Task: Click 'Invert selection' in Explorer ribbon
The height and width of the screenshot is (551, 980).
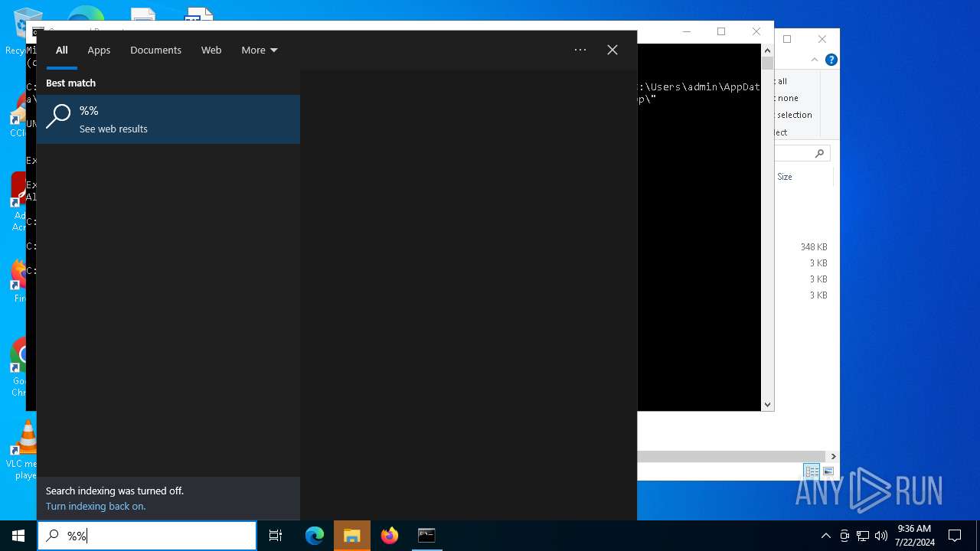Action: click(794, 115)
